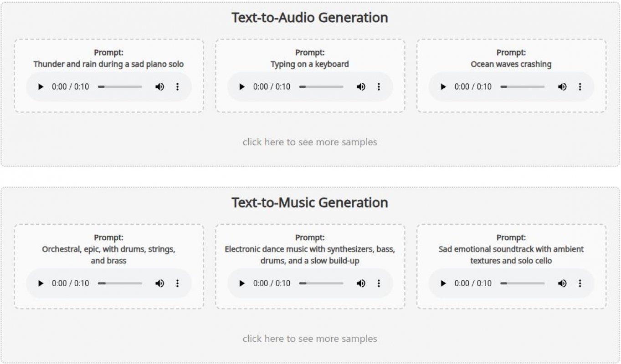Viewport: 621px width, 364px height.
Task: Click the volume icon on the "Typing on a keyboard" player
Action: (x=361, y=86)
